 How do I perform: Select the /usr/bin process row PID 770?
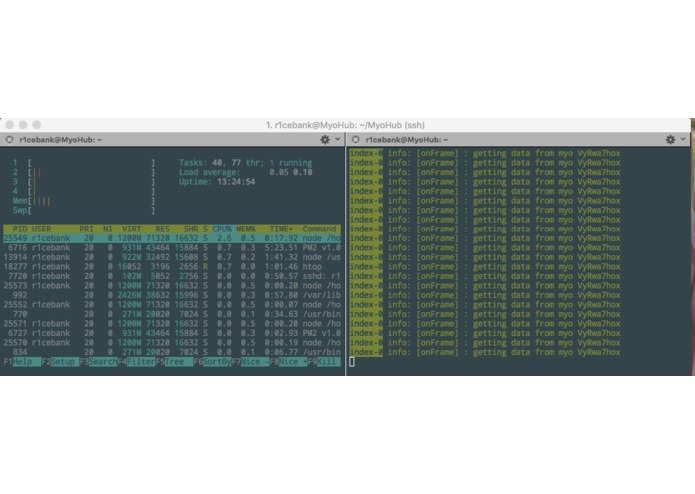[172, 314]
